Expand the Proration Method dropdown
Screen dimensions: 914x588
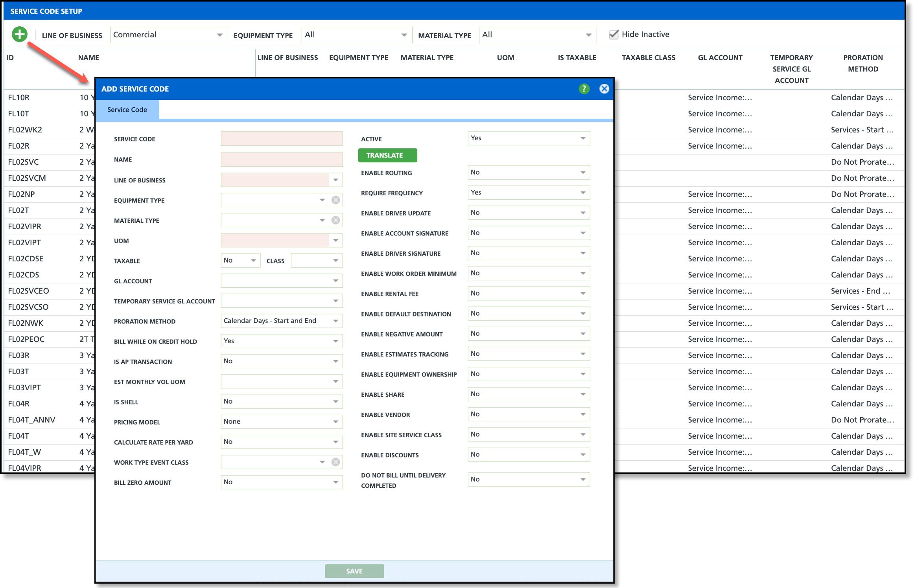281,321
